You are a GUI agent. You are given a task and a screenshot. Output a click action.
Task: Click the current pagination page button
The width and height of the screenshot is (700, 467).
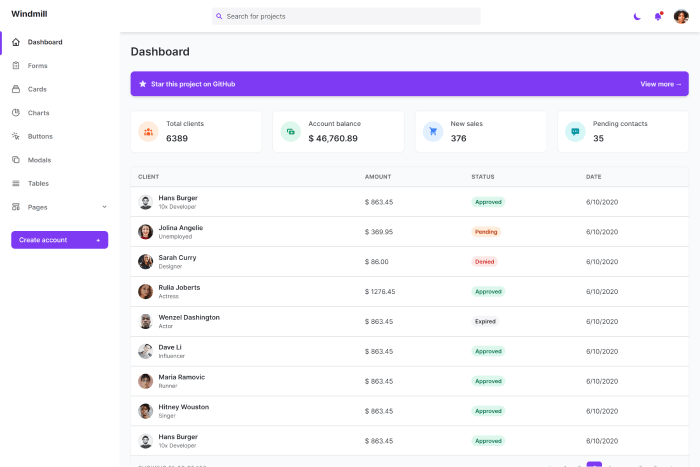click(x=594, y=464)
